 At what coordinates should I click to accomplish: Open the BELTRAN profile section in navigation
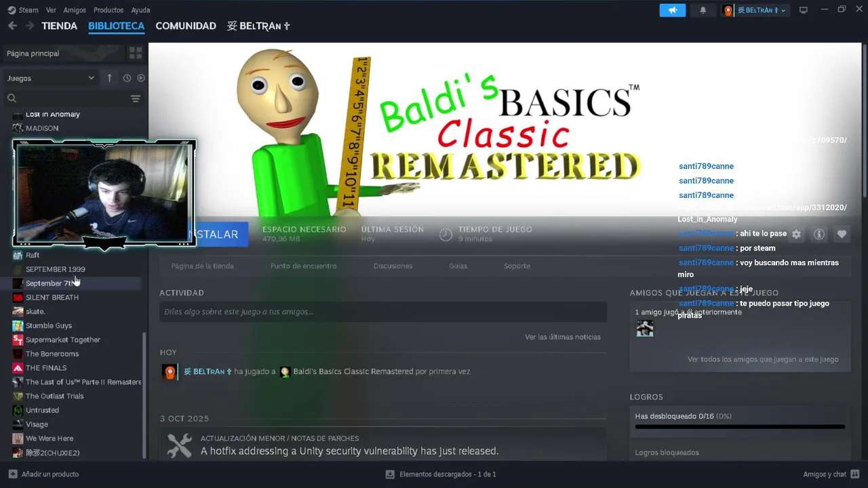coord(258,26)
